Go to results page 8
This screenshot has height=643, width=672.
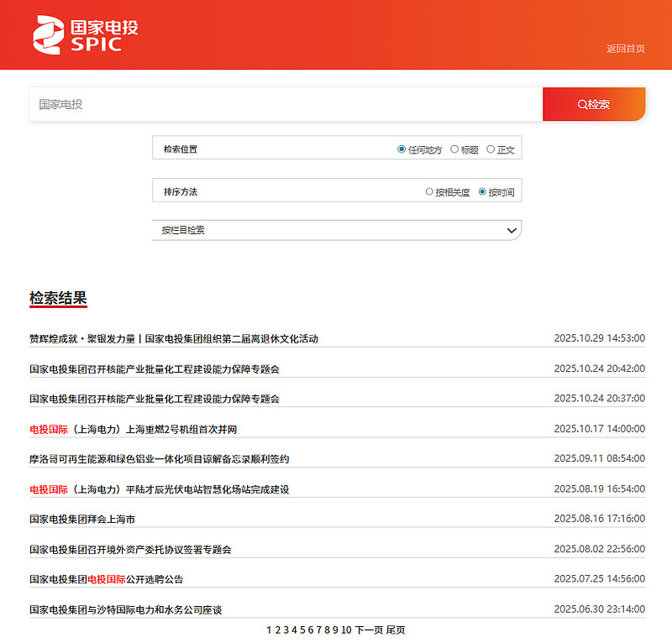[x=328, y=630]
